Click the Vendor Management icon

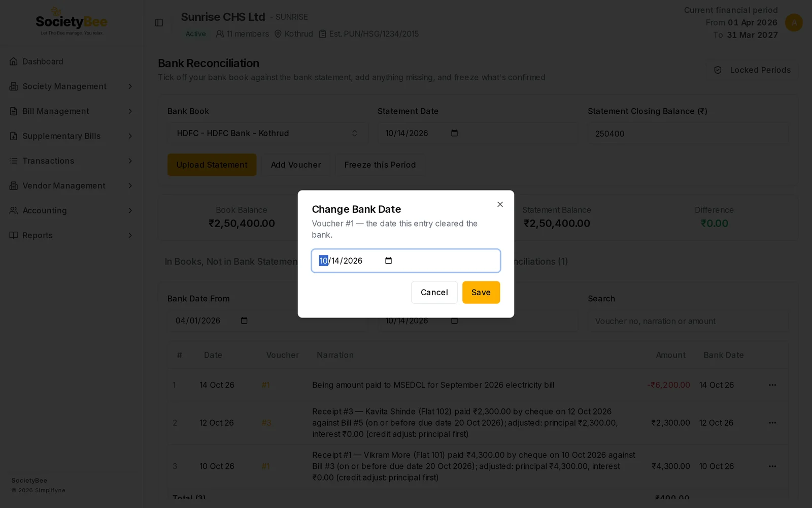click(x=14, y=186)
